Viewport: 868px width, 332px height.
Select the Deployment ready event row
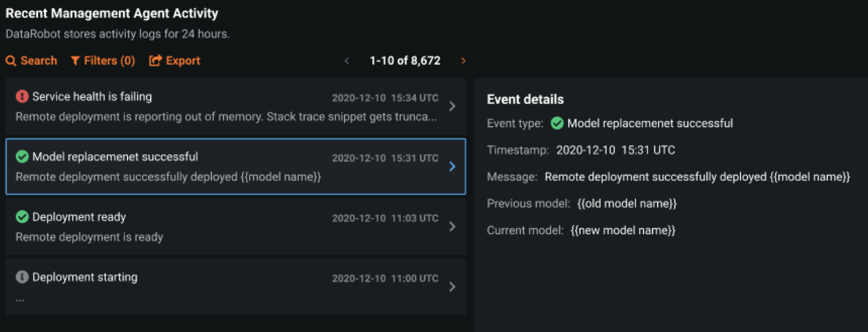(217, 228)
